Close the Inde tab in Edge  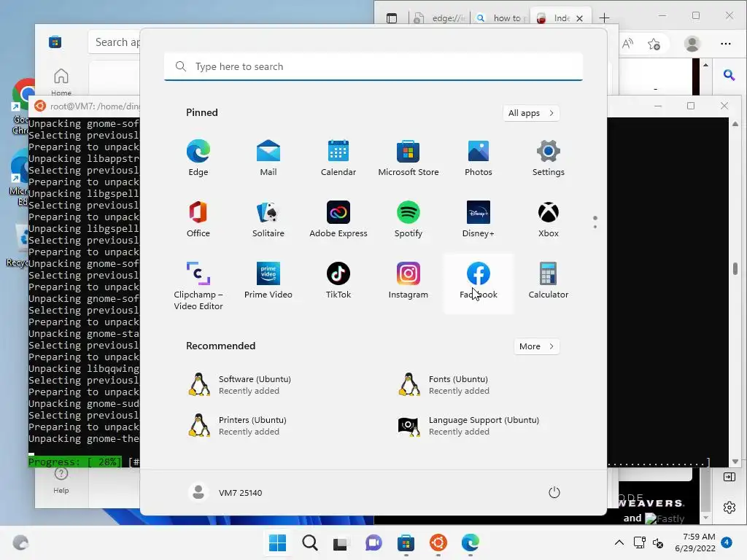pyautogui.click(x=579, y=18)
